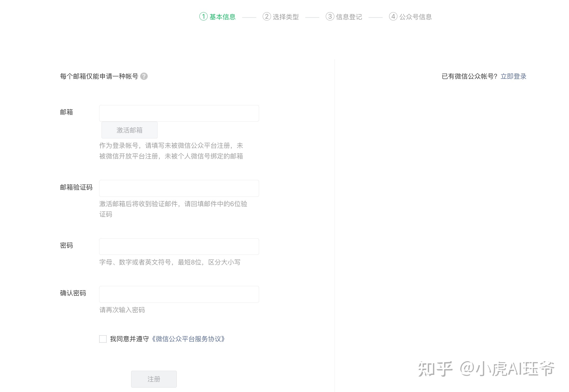Focus the 邮箱验证码 input field
The height and width of the screenshot is (392, 569).
pos(179,188)
